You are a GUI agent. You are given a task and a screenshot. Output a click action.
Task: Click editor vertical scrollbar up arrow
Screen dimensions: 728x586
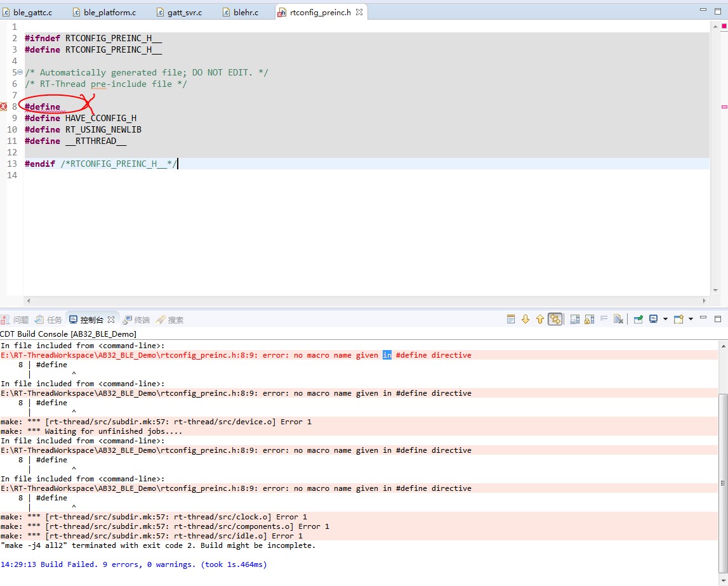click(x=715, y=27)
